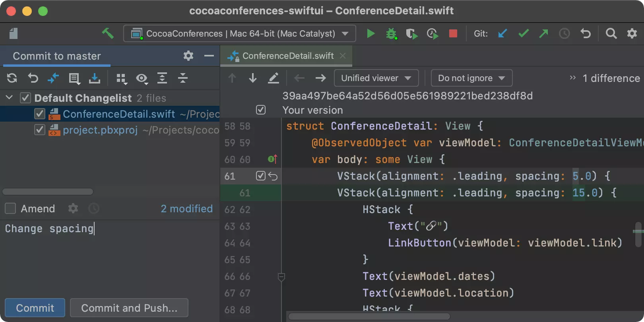Uncheck the project.pbxproj file checkbox
The height and width of the screenshot is (322, 644).
point(40,130)
